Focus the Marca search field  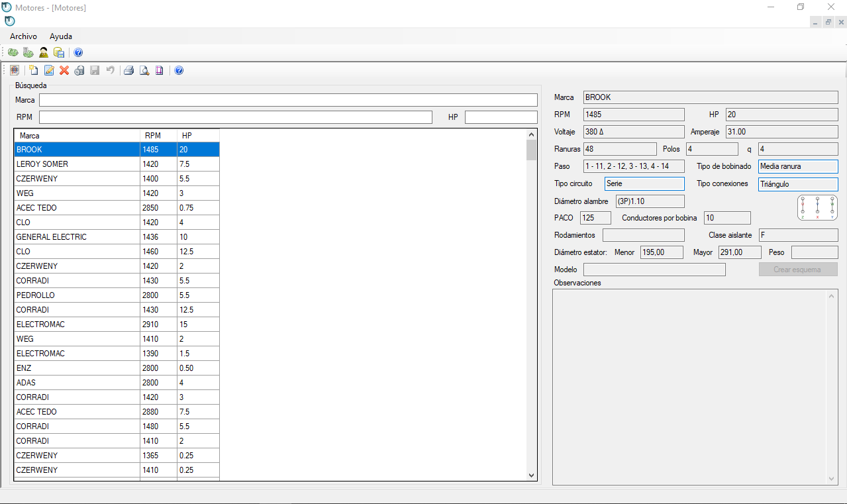tap(288, 100)
